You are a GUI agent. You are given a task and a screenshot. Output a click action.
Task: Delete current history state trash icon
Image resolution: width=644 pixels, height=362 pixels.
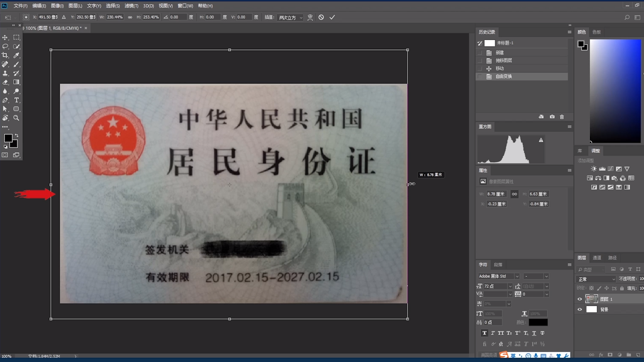(x=562, y=117)
